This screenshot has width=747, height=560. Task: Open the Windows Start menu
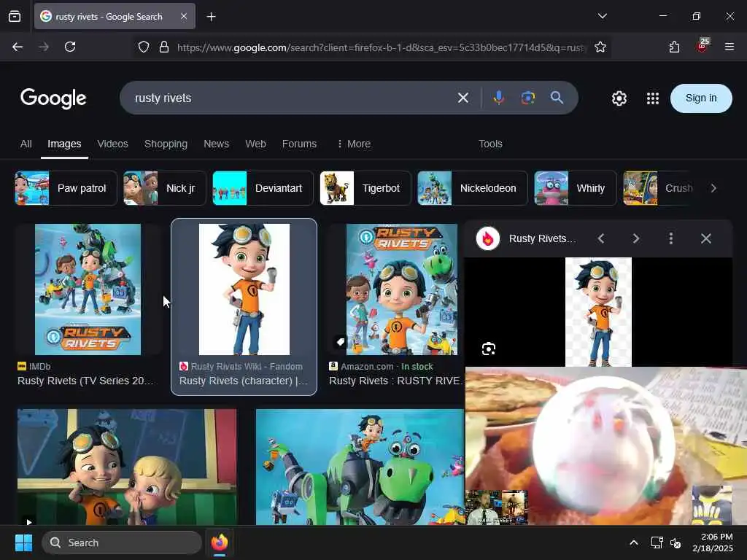click(x=23, y=542)
